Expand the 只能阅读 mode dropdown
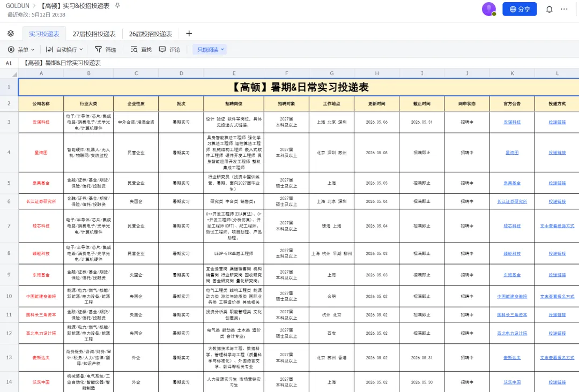 210,49
